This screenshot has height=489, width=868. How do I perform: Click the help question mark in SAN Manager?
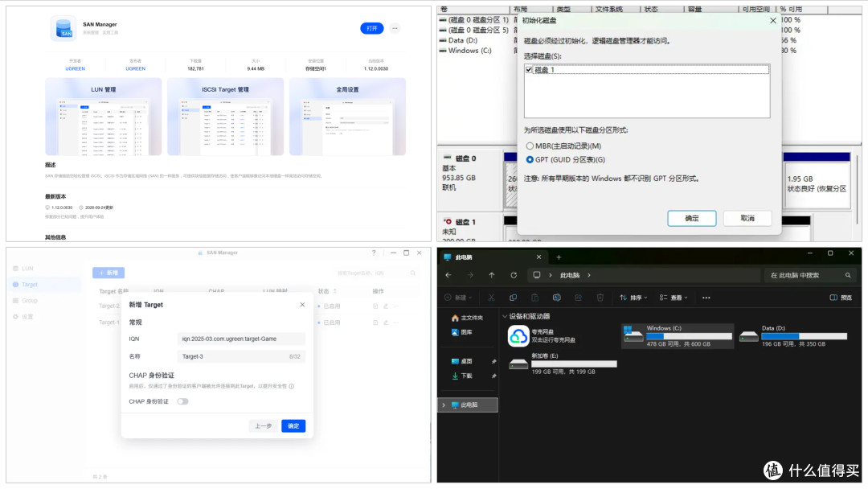coord(374,253)
